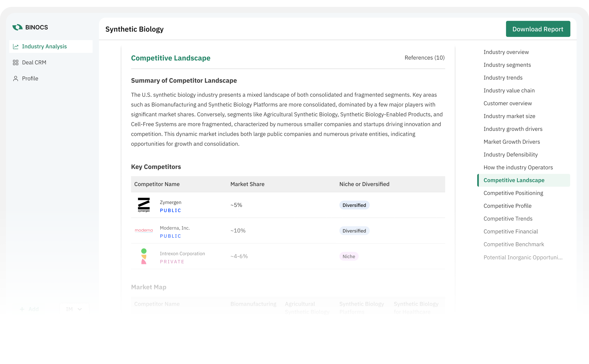The image size is (589, 364).
Task: Click the Intrexon Corporation competitor name
Action: [182, 253]
